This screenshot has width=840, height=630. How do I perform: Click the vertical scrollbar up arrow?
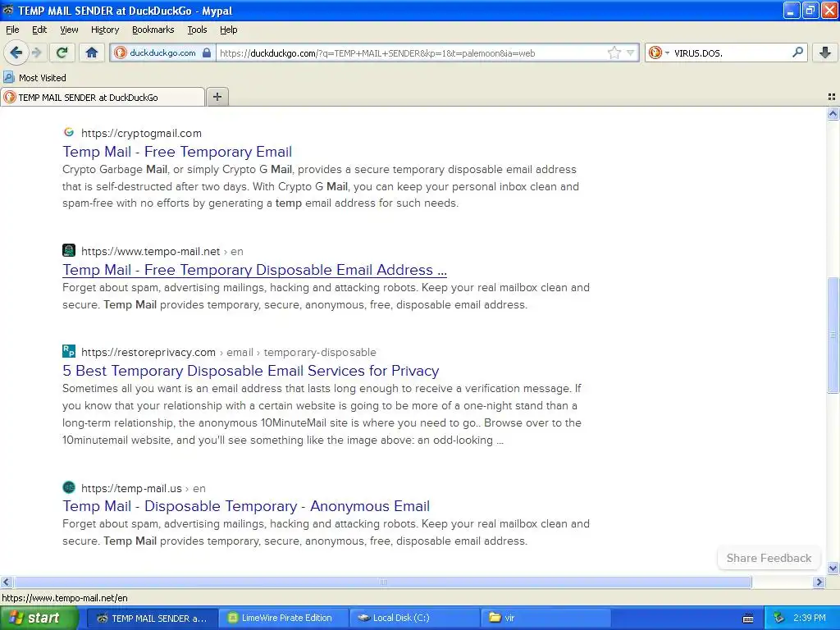[833, 113]
